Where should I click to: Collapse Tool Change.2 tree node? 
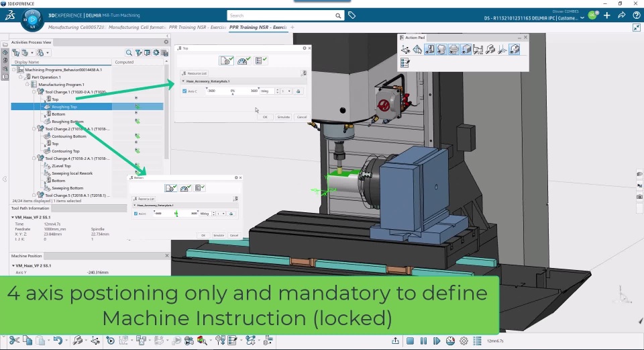(x=34, y=129)
